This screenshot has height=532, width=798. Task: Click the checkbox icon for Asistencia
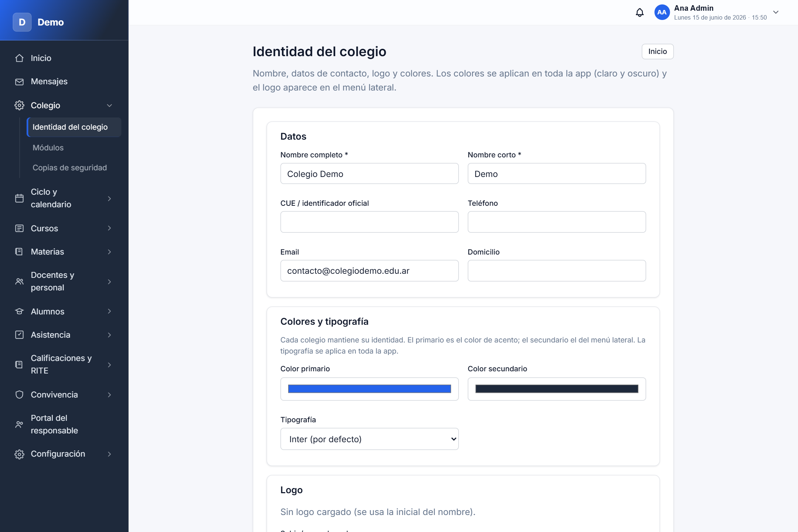[x=19, y=335]
